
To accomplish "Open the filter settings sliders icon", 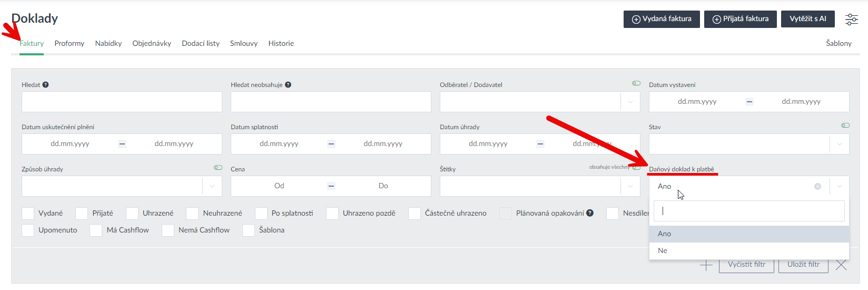I will pyautogui.click(x=851, y=20).
